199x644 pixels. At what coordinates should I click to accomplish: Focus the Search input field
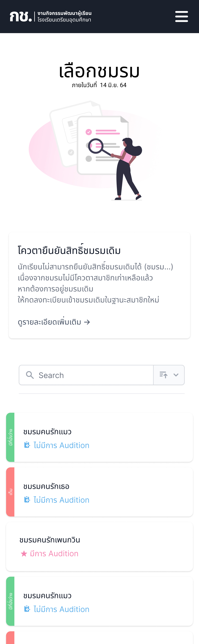coord(86,375)
